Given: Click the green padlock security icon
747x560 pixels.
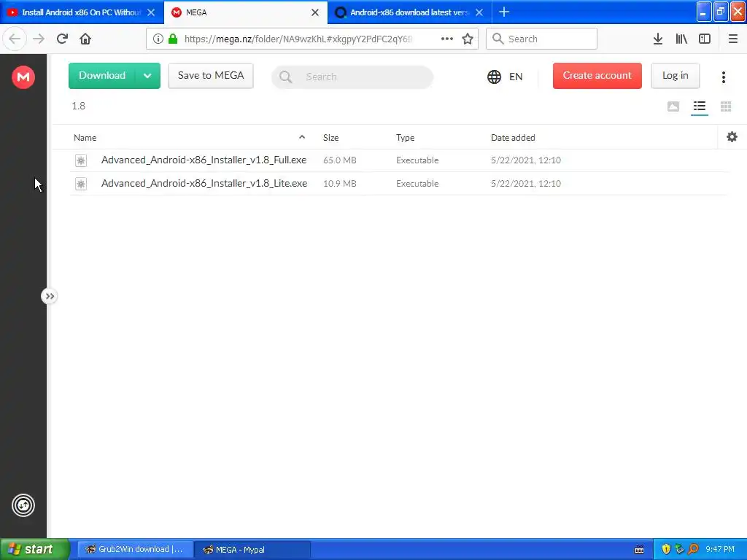Looking at the screenshot, I should [x=173, y=39].
